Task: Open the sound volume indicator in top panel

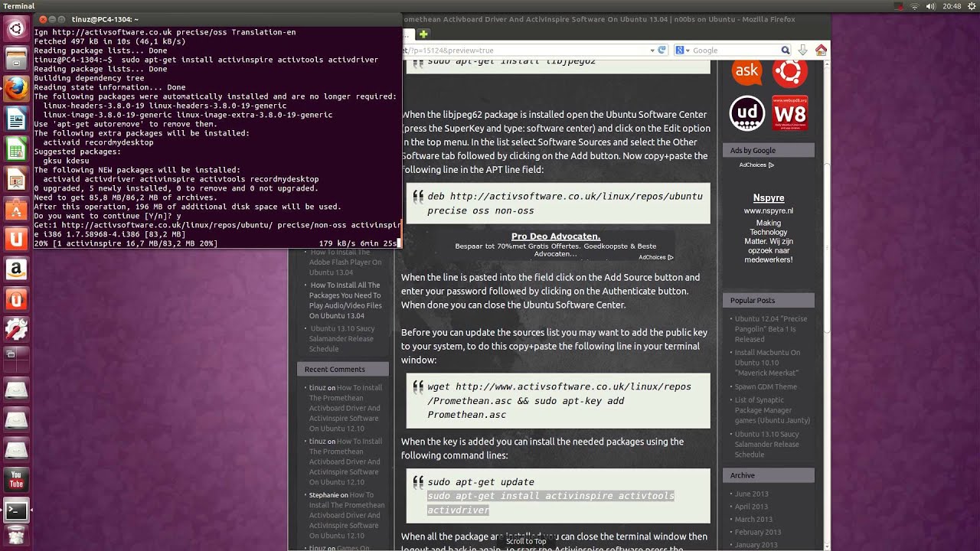Action: pos(931,6)
